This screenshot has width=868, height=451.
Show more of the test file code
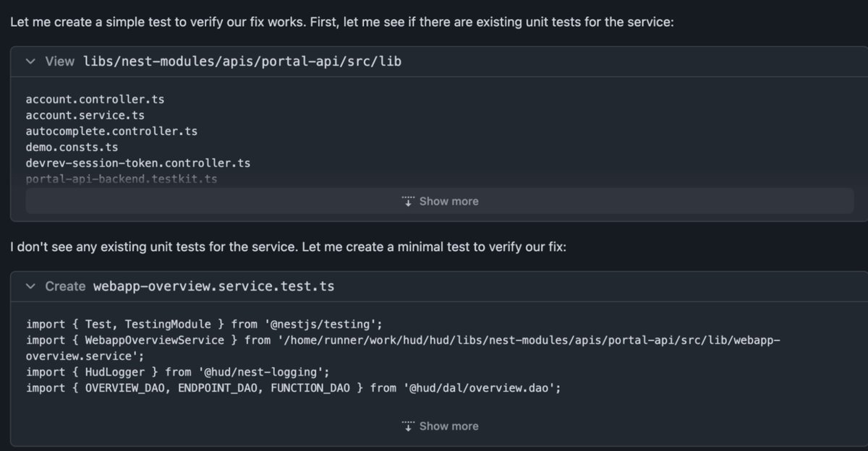click(x=439, y=426)
